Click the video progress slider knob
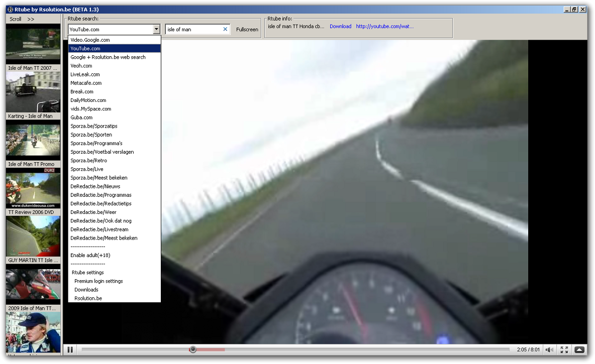595x364 pixels. (x=193, y=349)
